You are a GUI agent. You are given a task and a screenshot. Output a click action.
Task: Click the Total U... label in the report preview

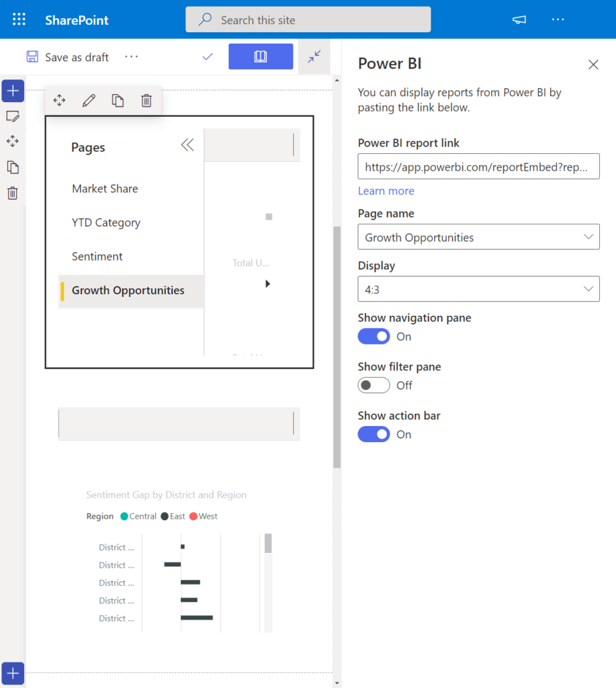click(x=251, y=263)
